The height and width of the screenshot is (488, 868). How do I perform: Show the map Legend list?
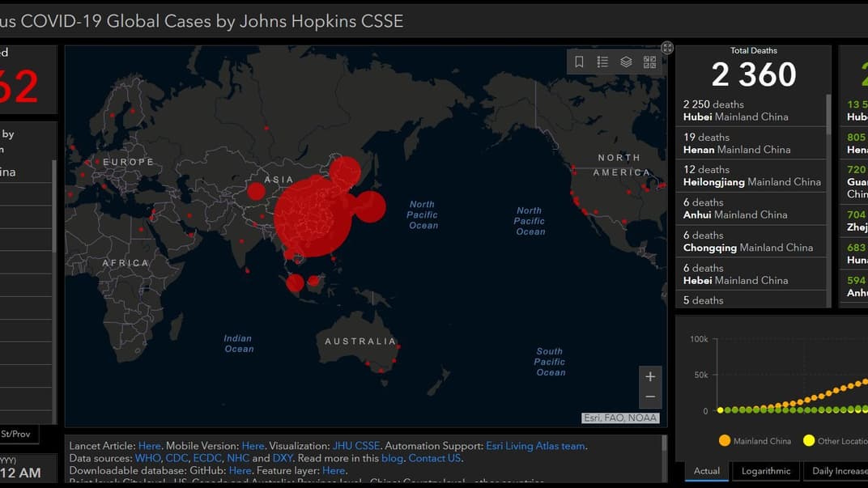(602, 62)
